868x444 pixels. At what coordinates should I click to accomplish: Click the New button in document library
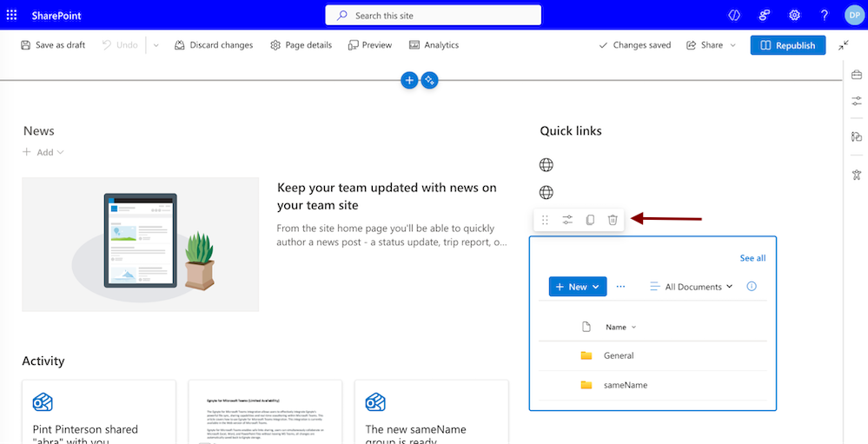(578, 287)
